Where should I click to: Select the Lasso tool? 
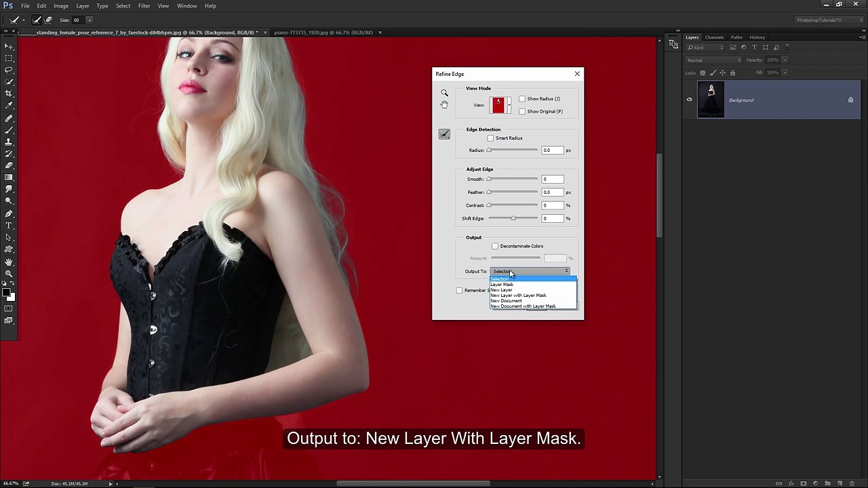click(x=9, y=70)
